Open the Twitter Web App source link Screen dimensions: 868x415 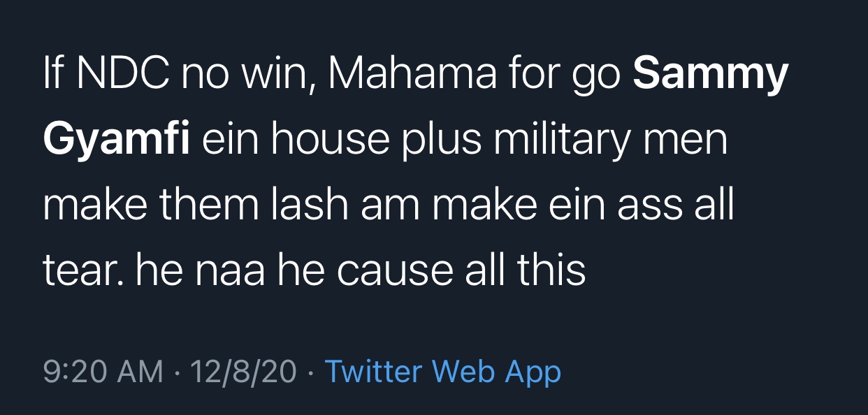click(443, 372)
